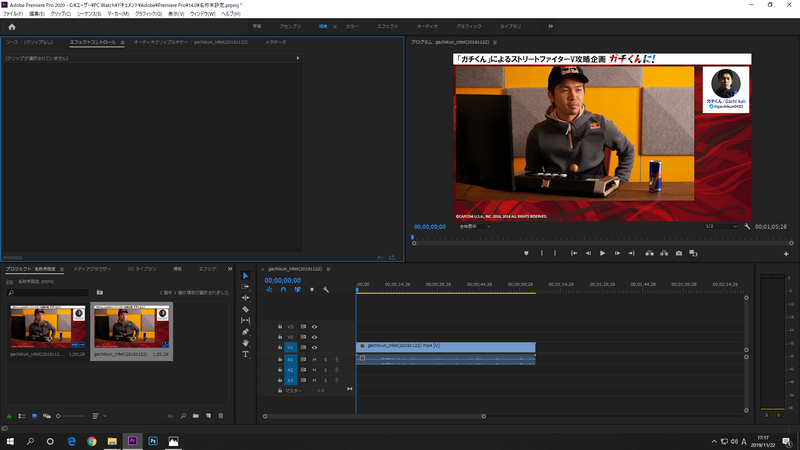
Task: Open the シーケンス menu
Action: 89,13
